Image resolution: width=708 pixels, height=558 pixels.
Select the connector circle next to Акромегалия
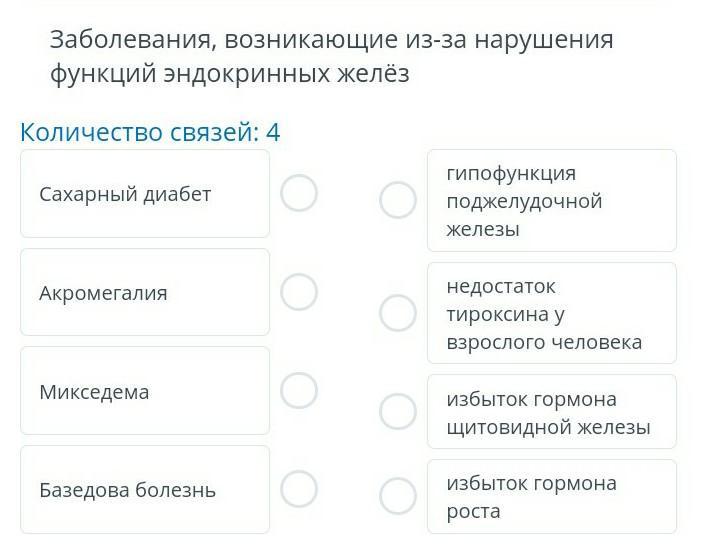point(299,292)
